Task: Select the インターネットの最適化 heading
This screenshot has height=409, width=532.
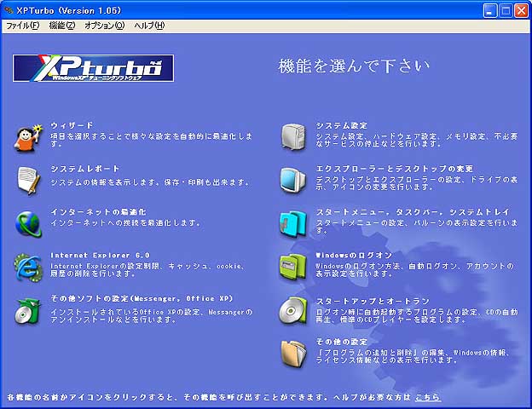Action: point(98,212)
